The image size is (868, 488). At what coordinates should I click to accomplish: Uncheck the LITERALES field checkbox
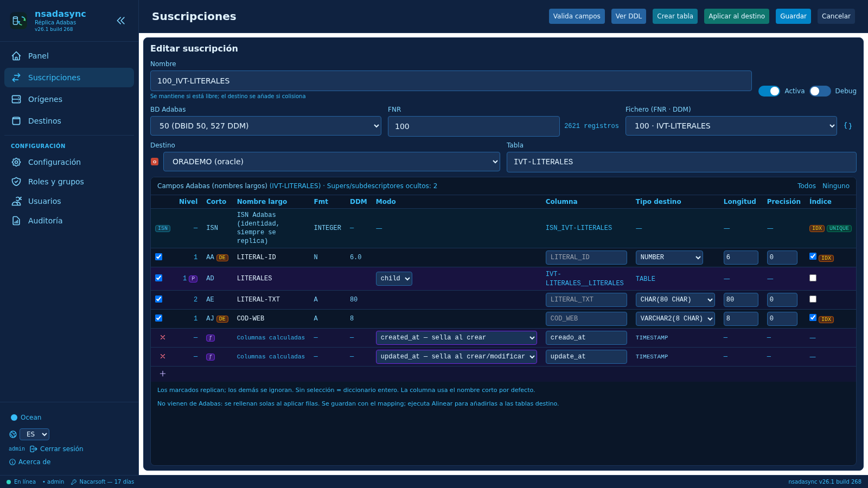pos(158,278)
